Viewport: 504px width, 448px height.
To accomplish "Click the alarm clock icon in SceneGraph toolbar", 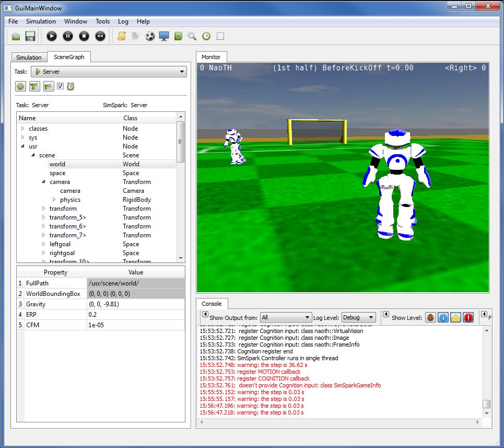I will point(71,86).
